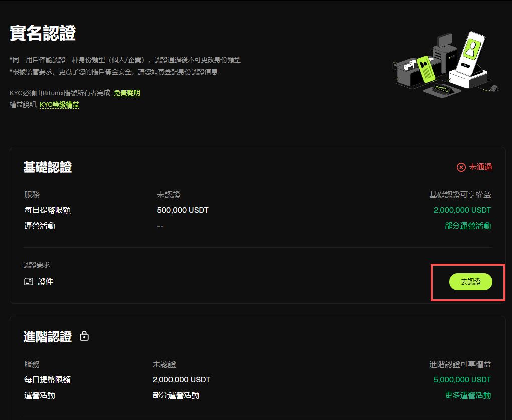Click the red X 未通過 status icon

tap(461, 167)
